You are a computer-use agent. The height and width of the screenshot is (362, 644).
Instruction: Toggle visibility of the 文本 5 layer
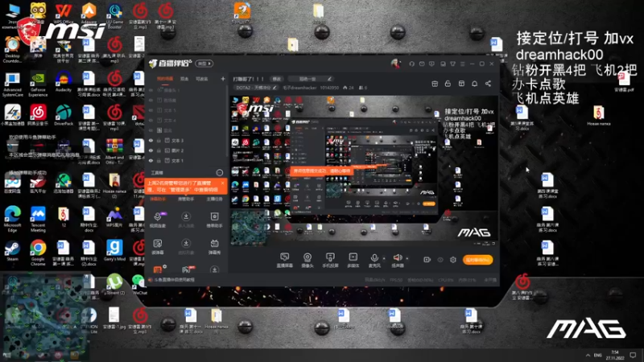151,110
